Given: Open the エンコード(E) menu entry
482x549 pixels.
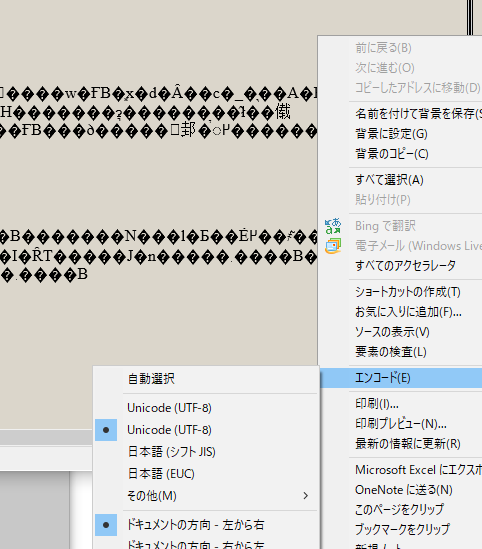Looking at the screenshot, I should tap(401, 378).
